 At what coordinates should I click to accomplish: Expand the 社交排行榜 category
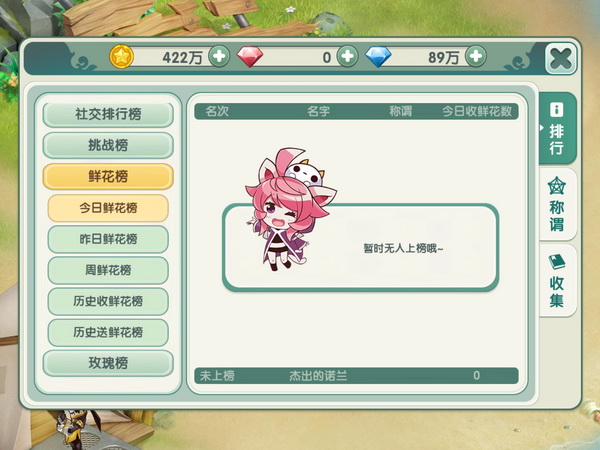(108, 114)
